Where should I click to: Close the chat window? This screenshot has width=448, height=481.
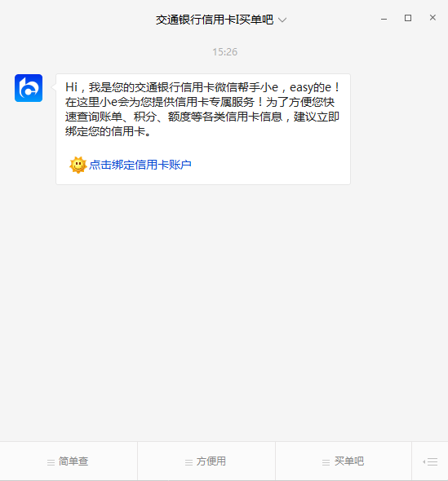(432, 18)
